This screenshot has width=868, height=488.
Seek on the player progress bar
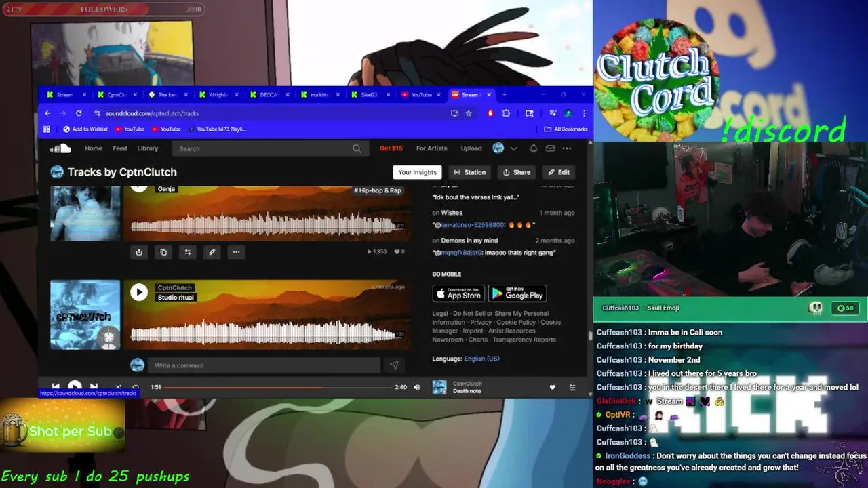(x=278, y=387)
